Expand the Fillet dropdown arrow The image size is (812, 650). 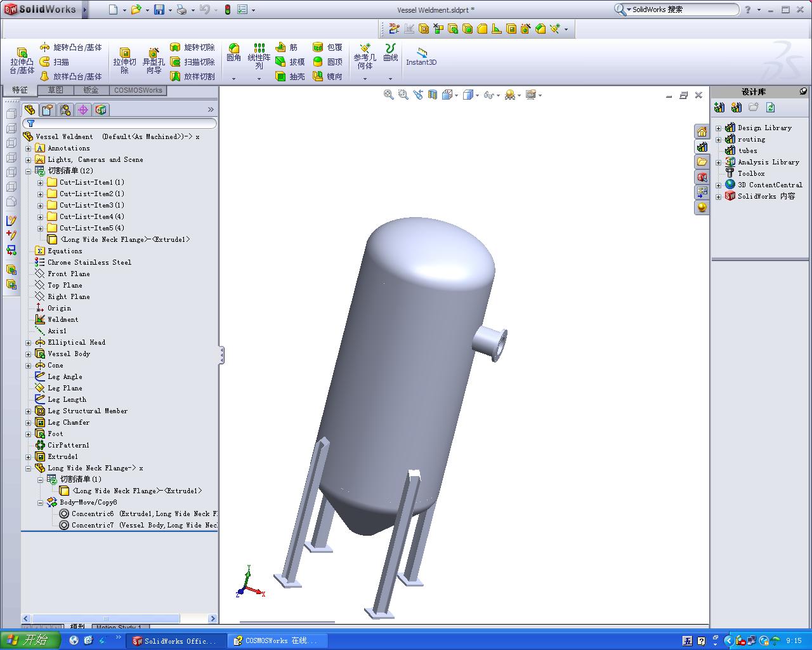pyautogui.click(x=234, y=79)
